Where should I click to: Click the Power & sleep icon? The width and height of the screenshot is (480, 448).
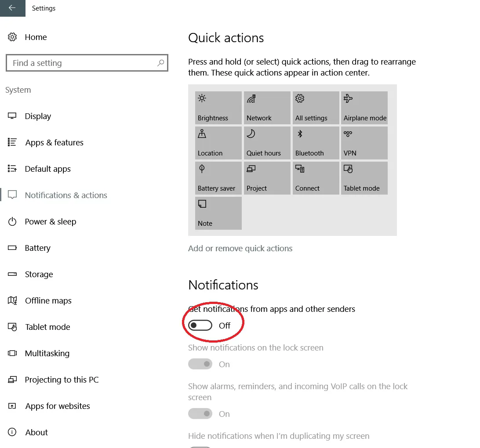(12, 221)
